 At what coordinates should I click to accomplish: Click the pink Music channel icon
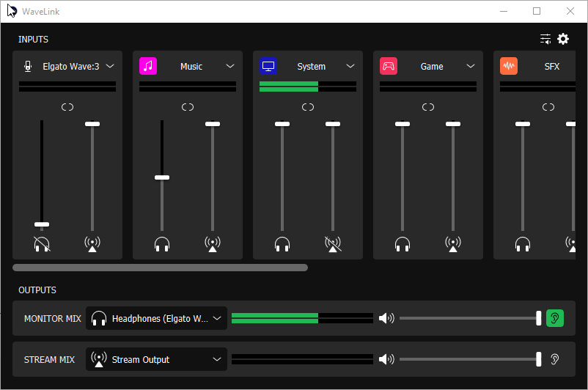[148, 66]
